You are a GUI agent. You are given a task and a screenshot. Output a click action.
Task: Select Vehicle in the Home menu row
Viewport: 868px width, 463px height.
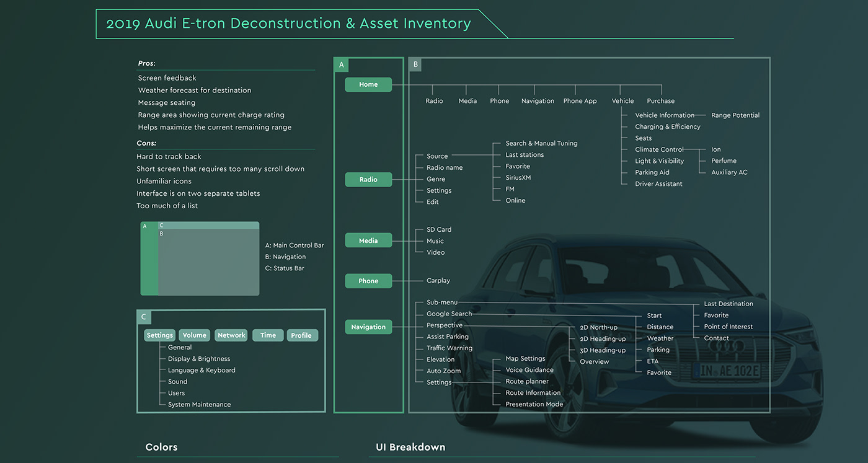[x=622, y=101]
